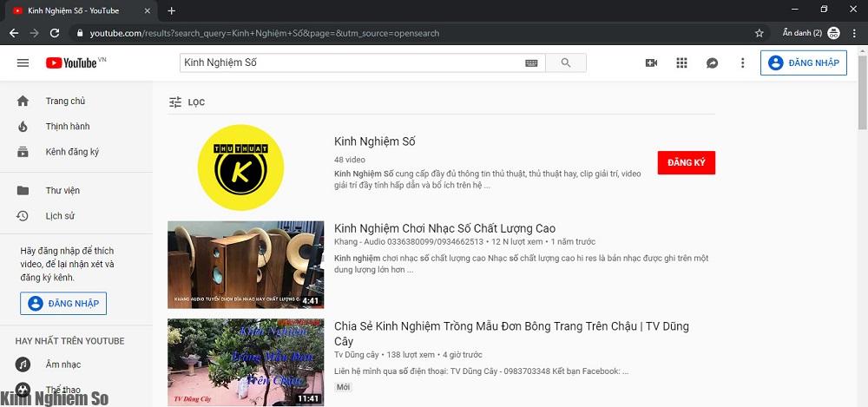
Task: Open the Lịch sử sidebar item
Action: click(x=76, y=216)
